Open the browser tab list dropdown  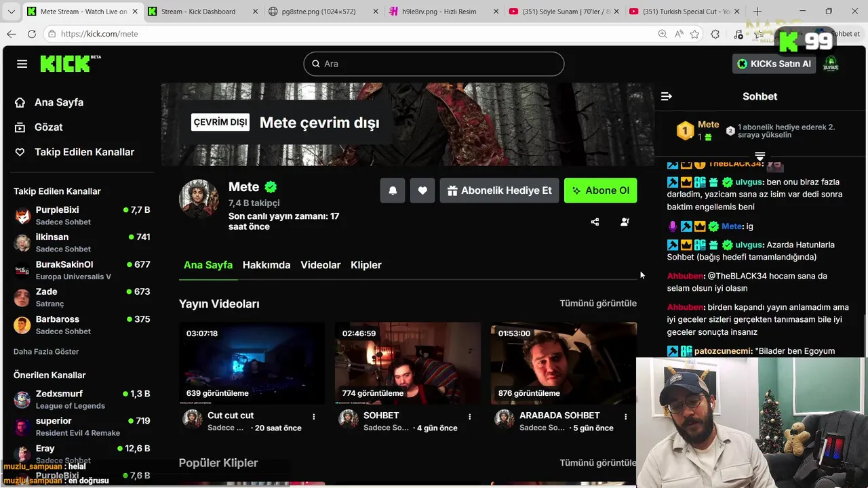coord(12,12)
